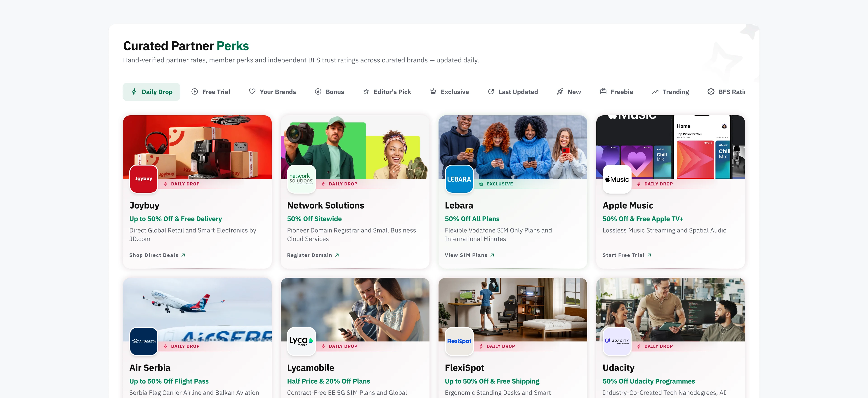Click the Lebara logo icon
Image resolution: width=868 pixels, height=398 pixels.
[x=459, y=179]
